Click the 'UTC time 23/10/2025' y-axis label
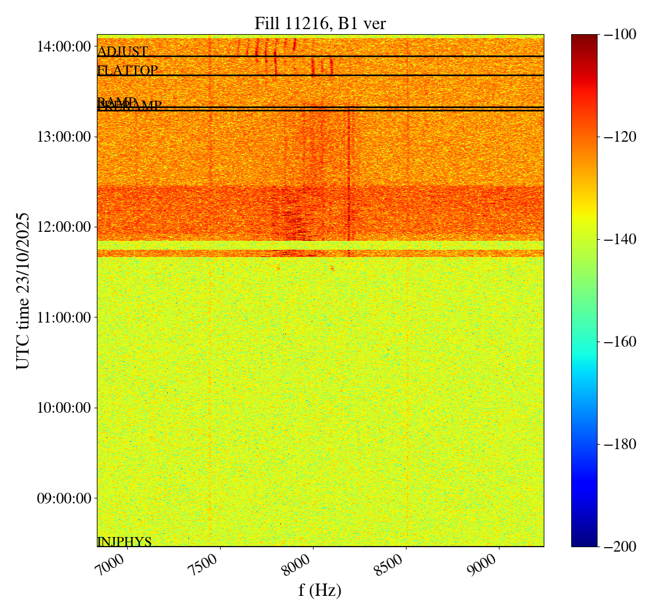Viewport: 672px width, 616px height. point(23,291)
